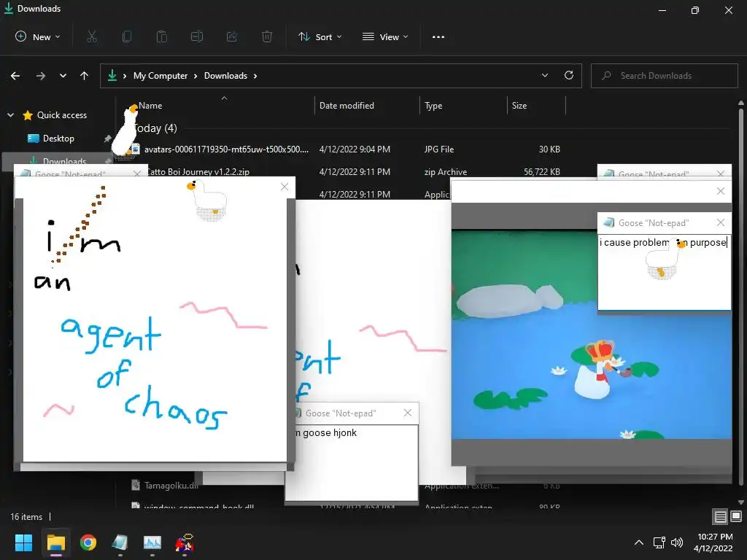Viewport: 747px width, 560px height.
Task: Open the monitor graph app on taskbar
Action: [x=152, y=542]
